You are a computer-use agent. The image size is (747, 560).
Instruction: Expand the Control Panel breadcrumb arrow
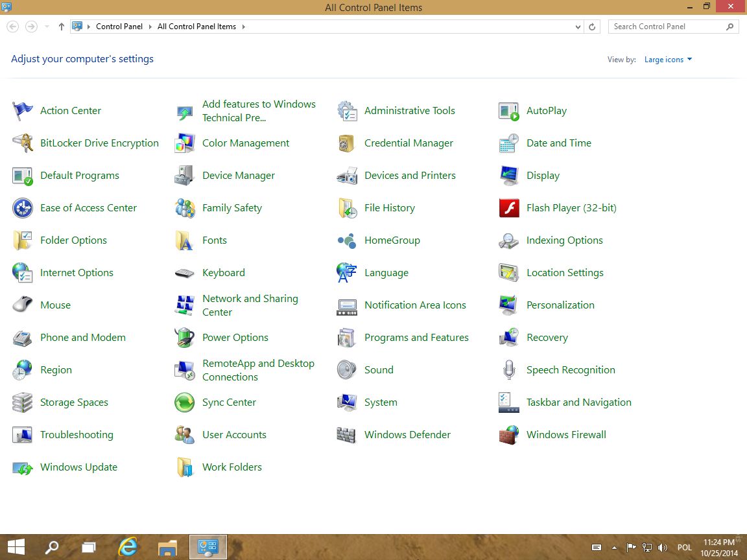pyautogui.click(x=150, y=27)
